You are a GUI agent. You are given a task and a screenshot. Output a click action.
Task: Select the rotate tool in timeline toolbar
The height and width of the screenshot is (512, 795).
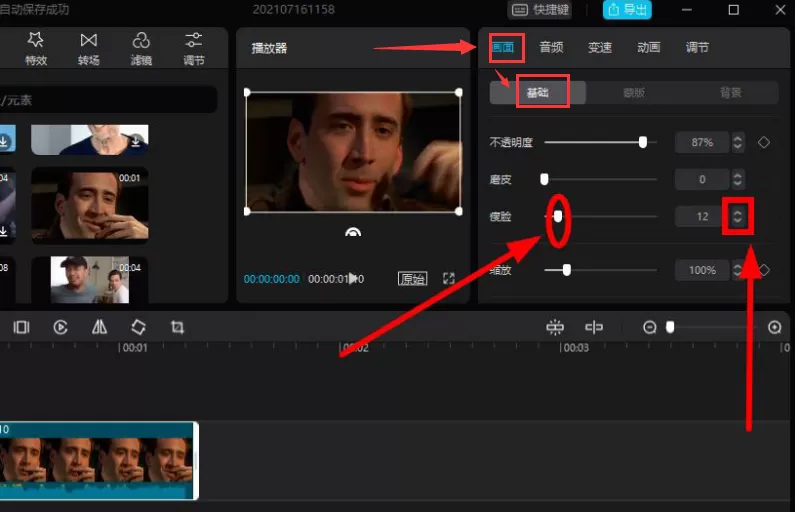coord(138,327)
